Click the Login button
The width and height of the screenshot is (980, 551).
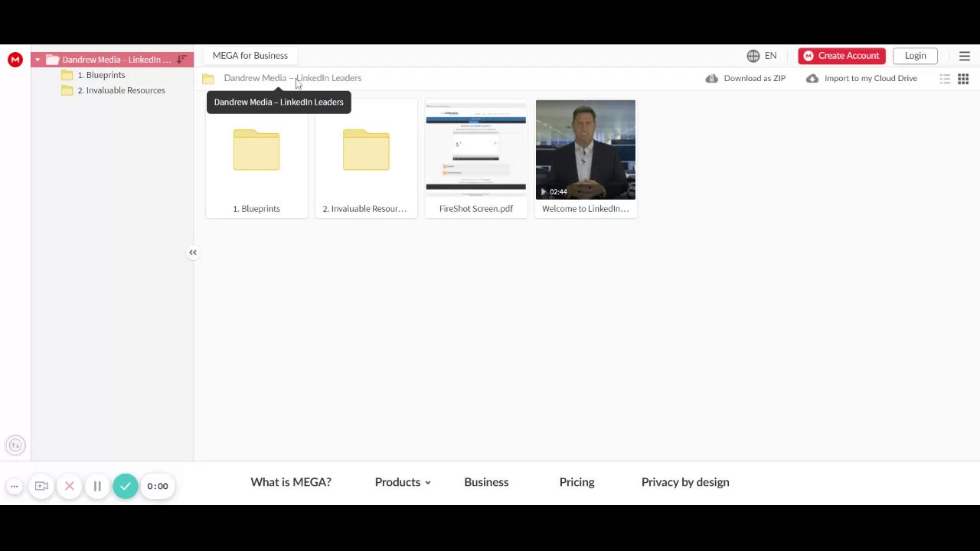point(915,56)
